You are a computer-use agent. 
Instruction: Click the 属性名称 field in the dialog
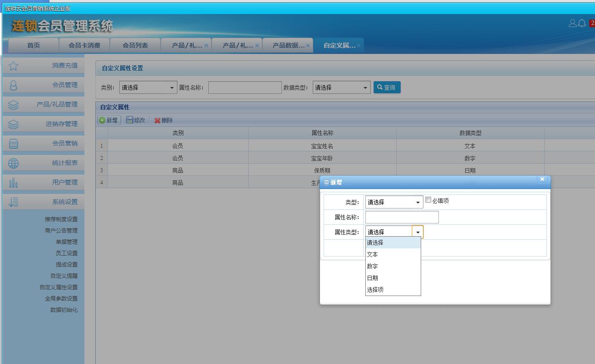tap(402, 217)
